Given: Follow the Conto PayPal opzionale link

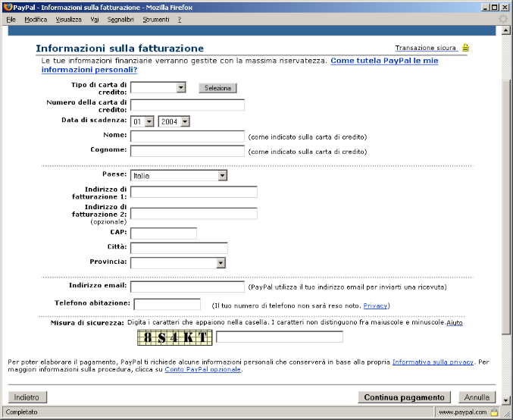Looking at the screenshot, I should coord(208,370).
